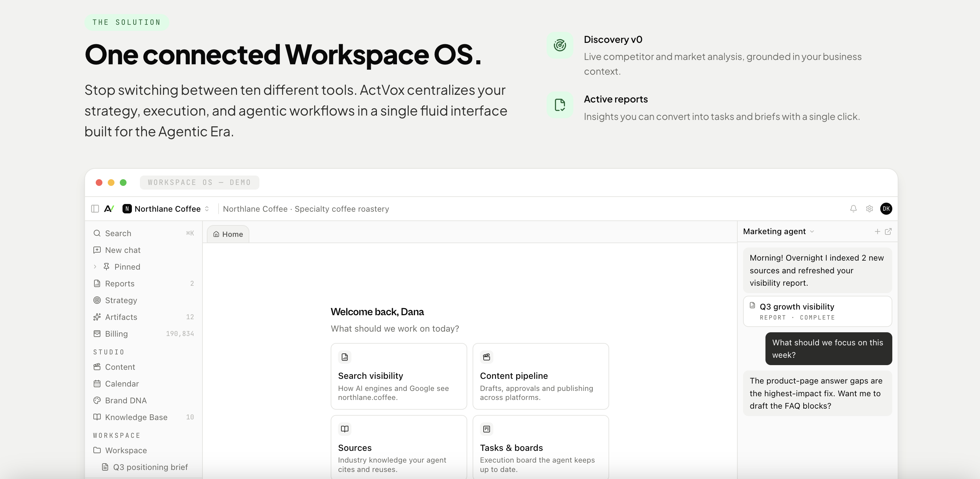Screen dimensions: 980x479
Task: Click the Content pipeline card icon
Action: click(487, 357)
